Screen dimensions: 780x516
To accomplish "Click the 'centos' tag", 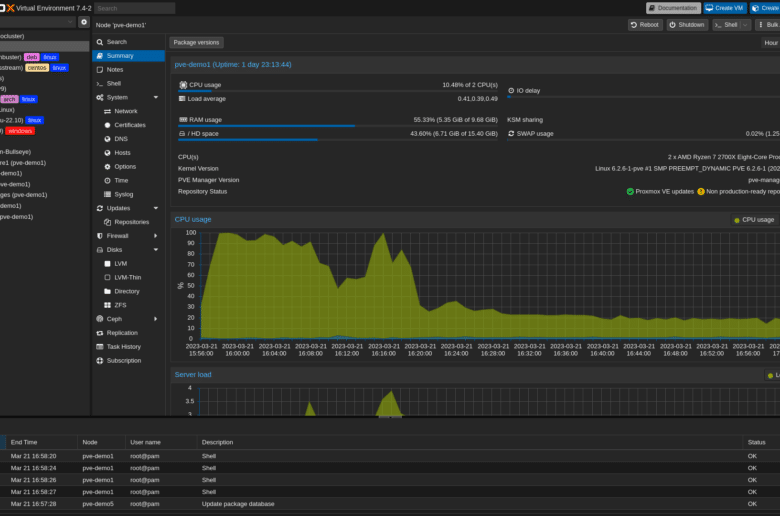I will coord(37,68).
